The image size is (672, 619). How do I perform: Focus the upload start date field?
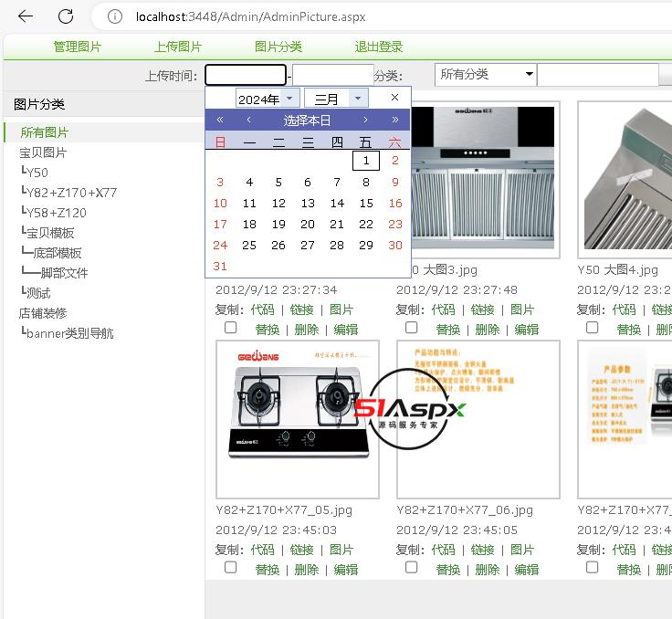click(246, 75)
